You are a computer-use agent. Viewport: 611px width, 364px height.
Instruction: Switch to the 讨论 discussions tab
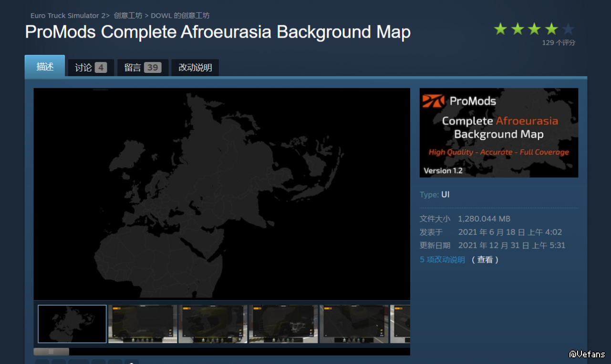pos(91,68)
